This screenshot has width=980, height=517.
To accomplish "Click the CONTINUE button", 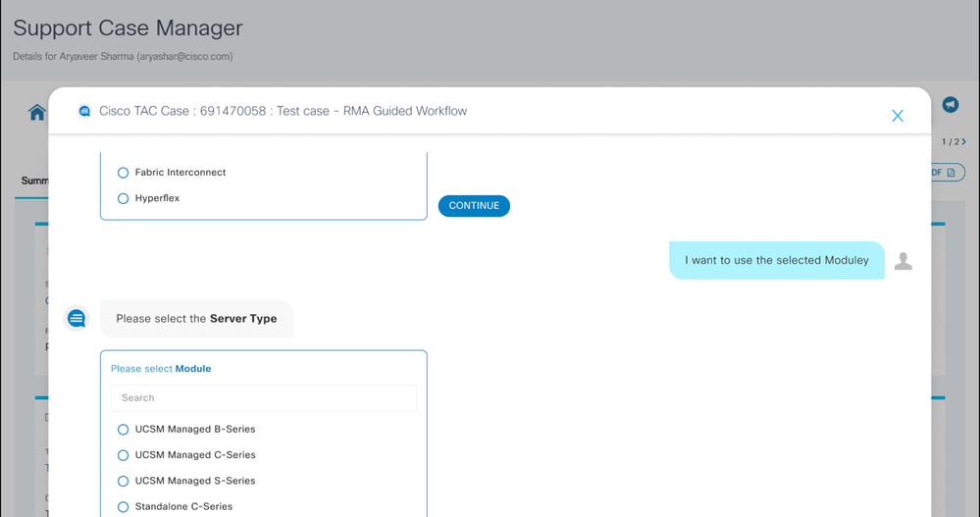I will coord(474,206).
